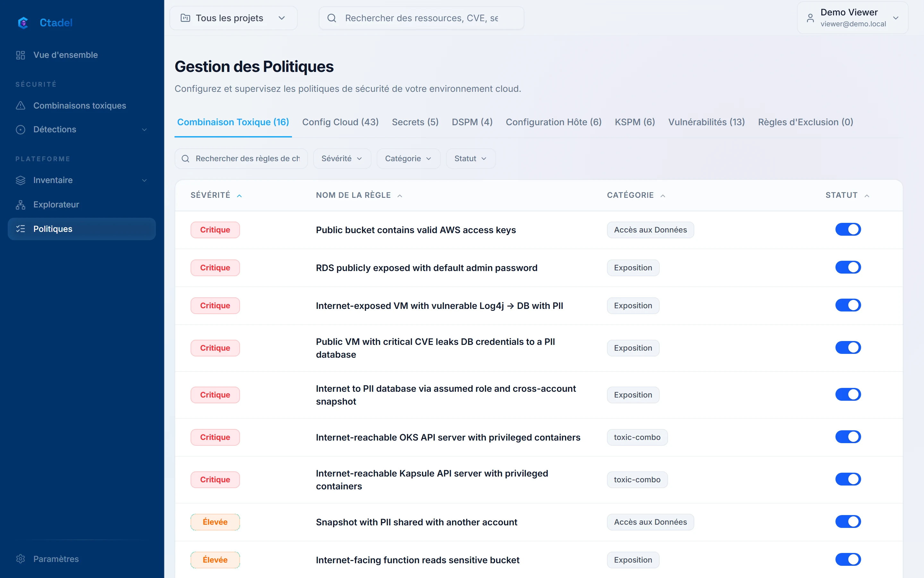Image resolution: width=924 pixels, height=578 pixels.
Task: Click Exposition tag of Internet-facing function row
Action: coord(633,560)
